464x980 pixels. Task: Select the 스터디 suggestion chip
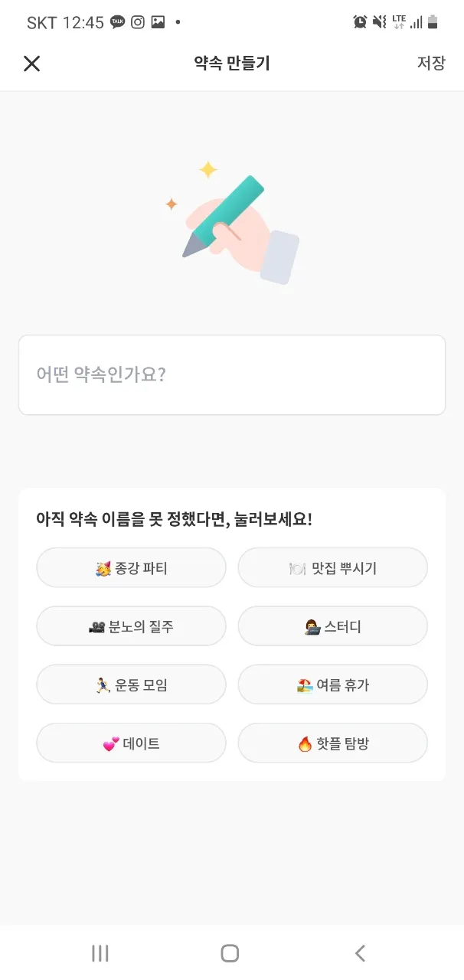332,626
